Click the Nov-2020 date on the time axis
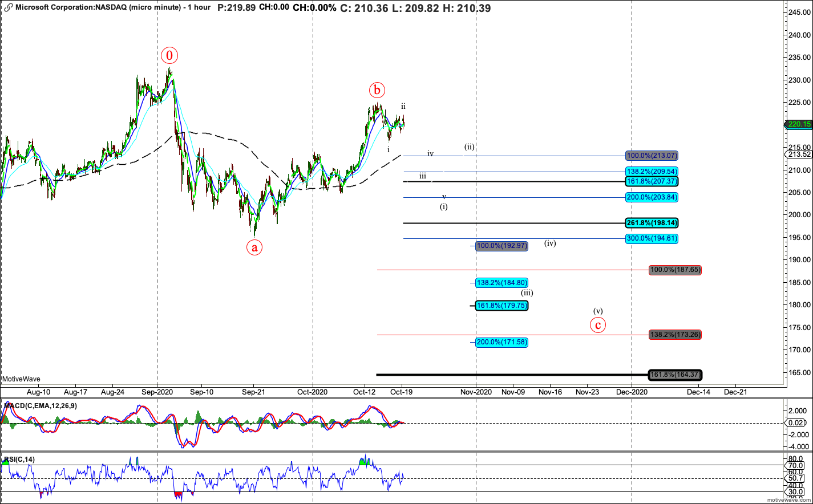 476,392
